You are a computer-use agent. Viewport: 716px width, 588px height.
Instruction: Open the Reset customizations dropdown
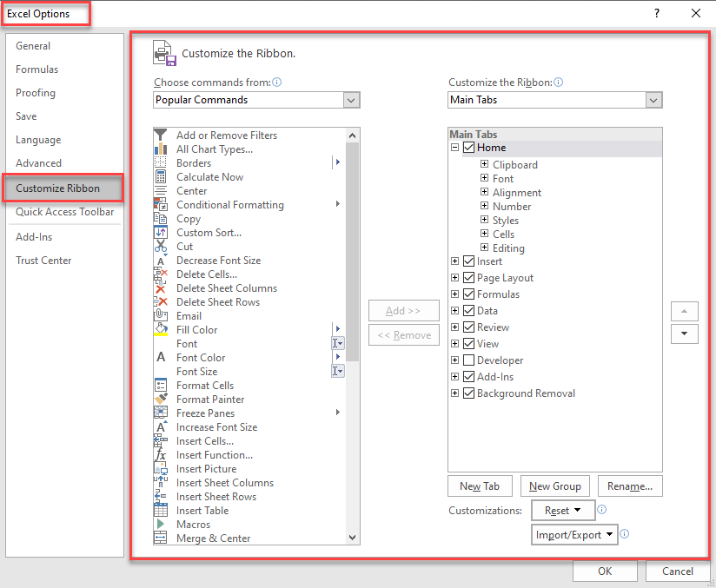(x=563, y=511)
